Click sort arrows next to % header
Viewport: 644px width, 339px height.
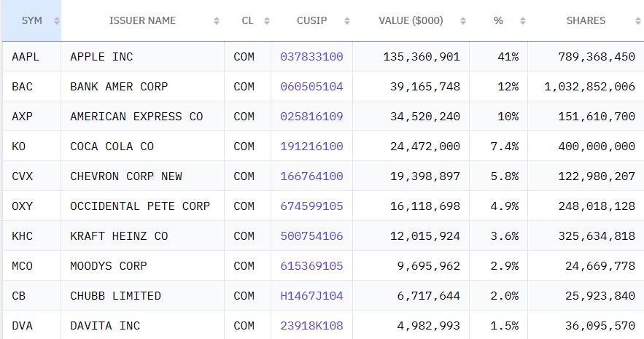click(522, 21)
